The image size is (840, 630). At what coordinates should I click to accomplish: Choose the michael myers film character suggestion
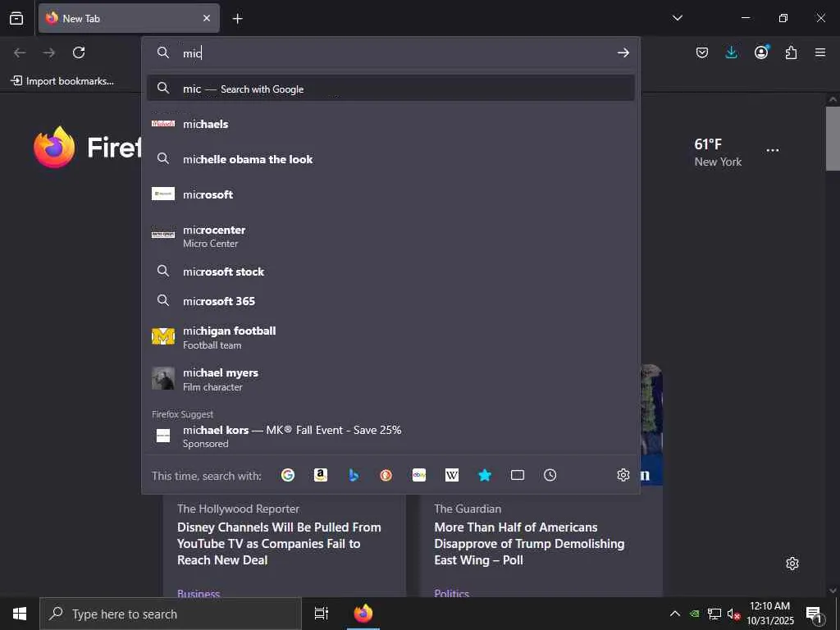390,379
